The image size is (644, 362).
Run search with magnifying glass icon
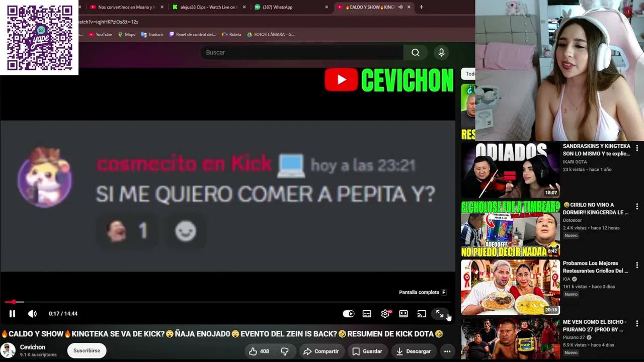click(415, 52)
